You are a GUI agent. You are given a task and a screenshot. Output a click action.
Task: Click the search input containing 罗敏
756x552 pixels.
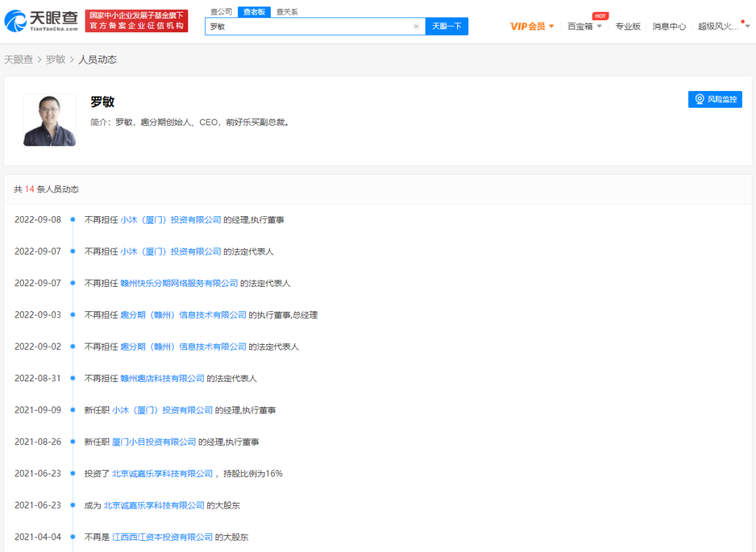pyautogui.click(x=301, y=26)
